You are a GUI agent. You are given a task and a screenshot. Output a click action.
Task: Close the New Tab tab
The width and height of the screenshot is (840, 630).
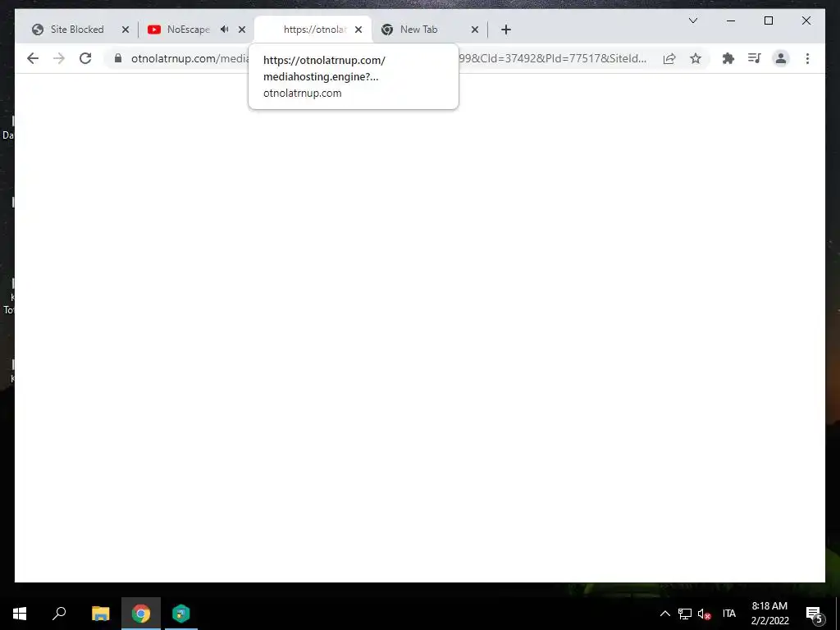(x=475, y=30)
